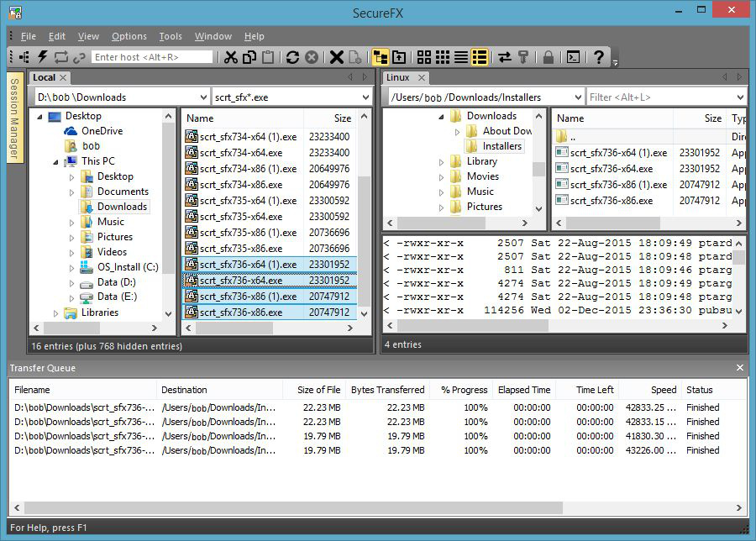Click the lock icon in toolbar

548,57
